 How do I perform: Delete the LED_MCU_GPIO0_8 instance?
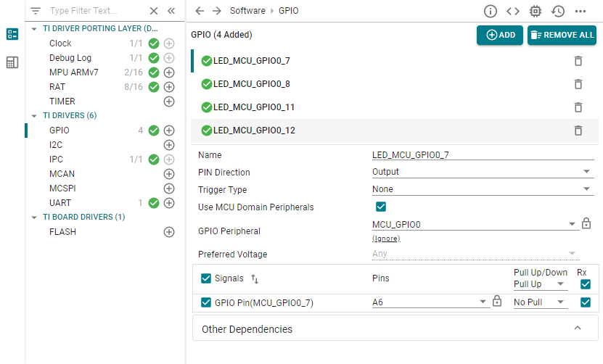[578, 84]
